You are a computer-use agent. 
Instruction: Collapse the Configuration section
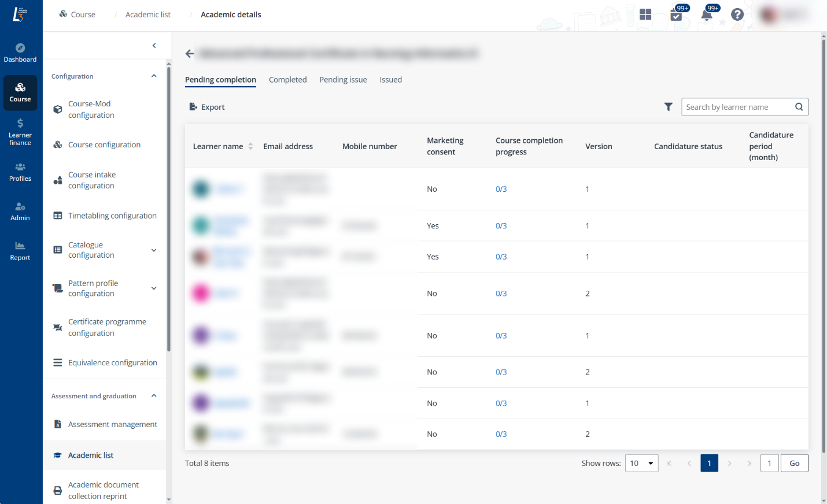pos(154,76)
